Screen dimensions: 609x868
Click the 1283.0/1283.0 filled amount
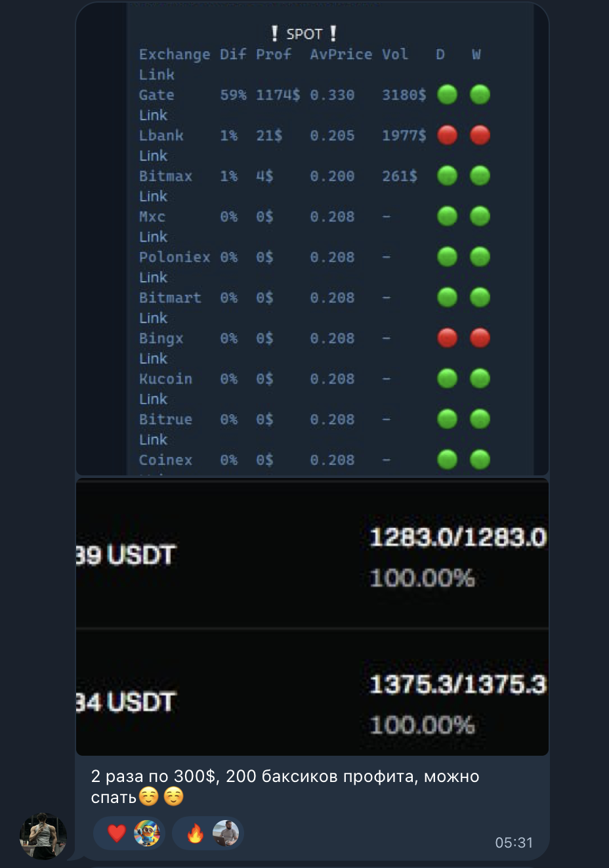pyautogui.click(x=457, y=538)
